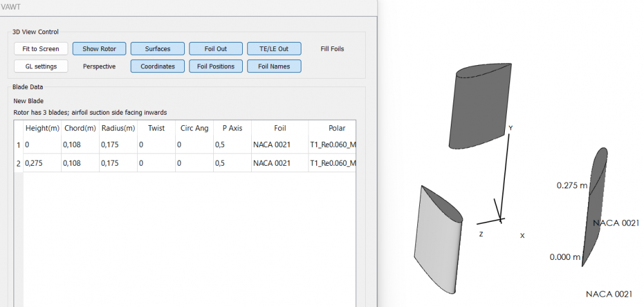Toggle Foil Positions labels
Image resolution: width=644 pixels, height=307 pixels.
(216, 66)
